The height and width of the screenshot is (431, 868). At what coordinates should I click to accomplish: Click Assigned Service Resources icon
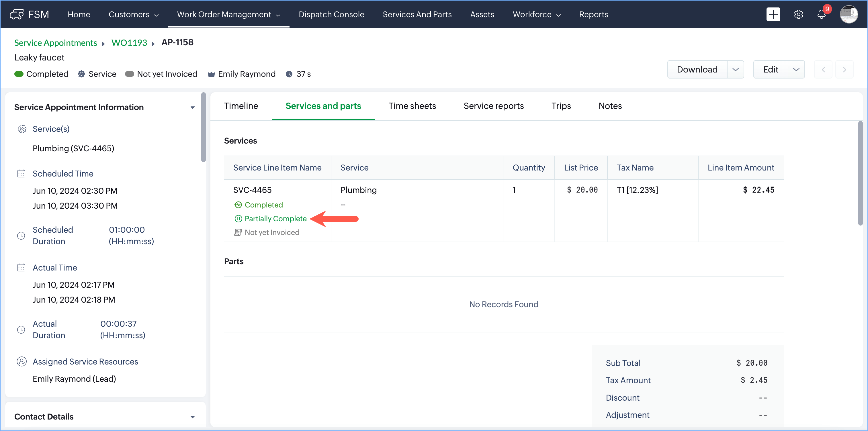coord(21,362)
